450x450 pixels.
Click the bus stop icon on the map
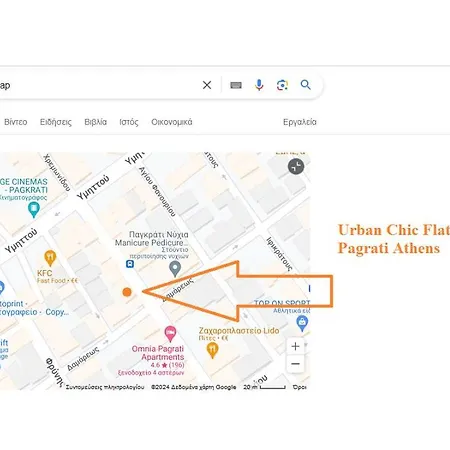coord(130,264)
